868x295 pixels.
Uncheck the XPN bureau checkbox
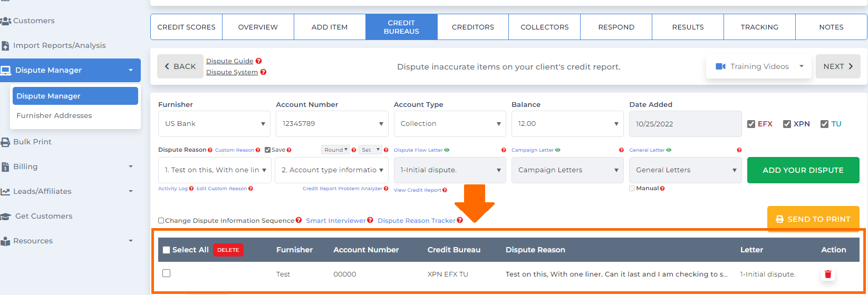click(787, 124)
